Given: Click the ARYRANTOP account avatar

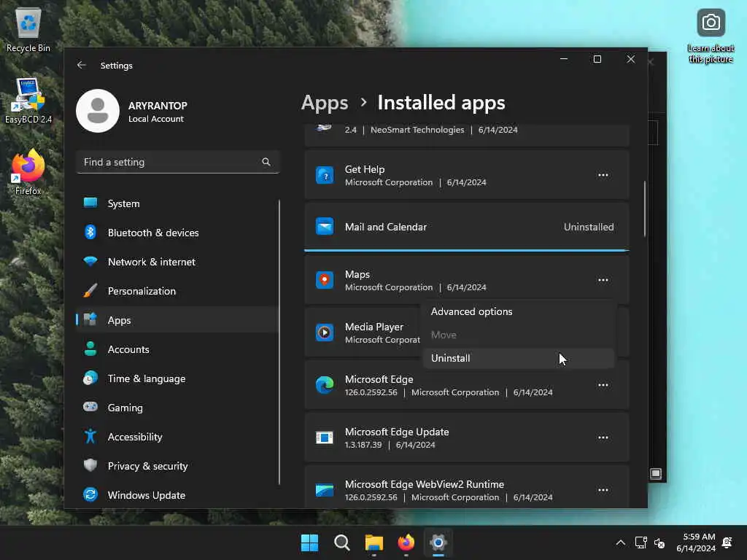Looking at the screenshot, I should click(98, 111).
